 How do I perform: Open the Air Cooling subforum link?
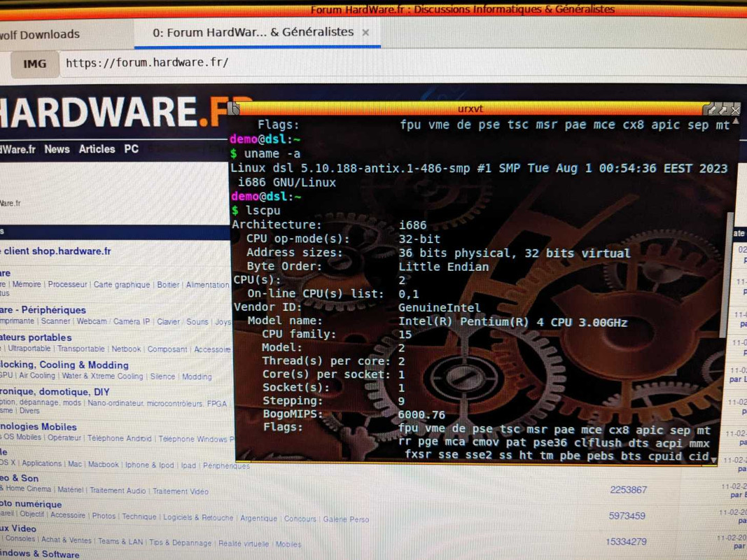click(x=36, y=375)
